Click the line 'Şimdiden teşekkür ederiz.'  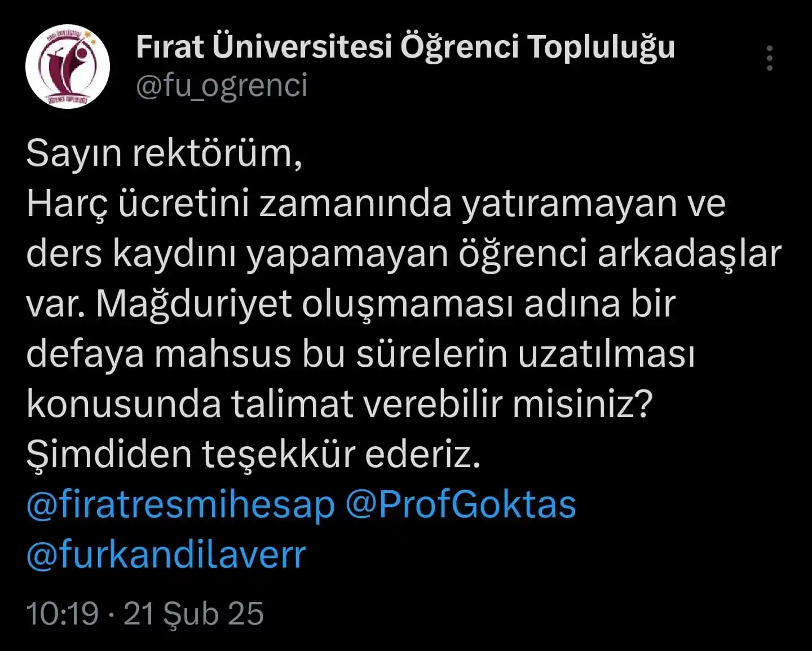[253, 455]
